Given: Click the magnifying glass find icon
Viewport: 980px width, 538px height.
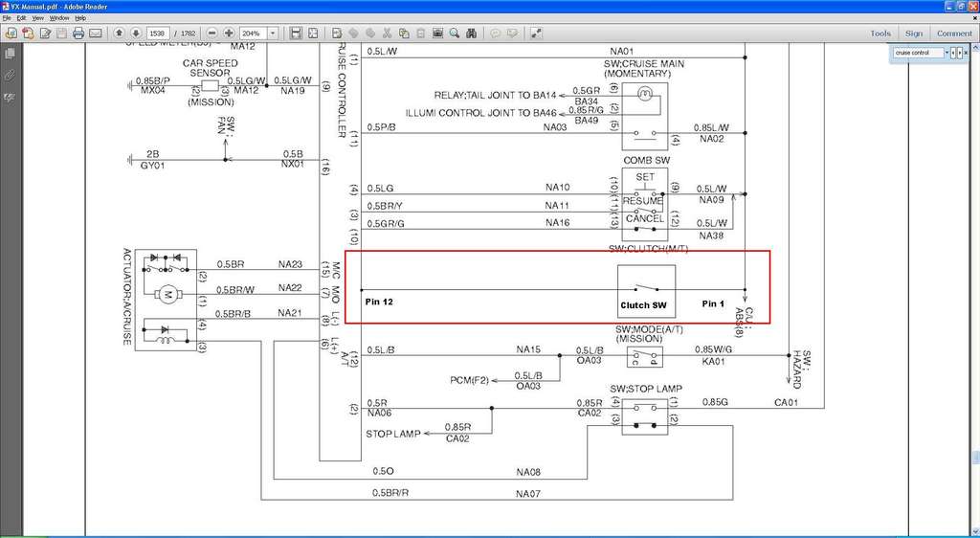Looking at the screenshot, I should (x=455, y=34).
